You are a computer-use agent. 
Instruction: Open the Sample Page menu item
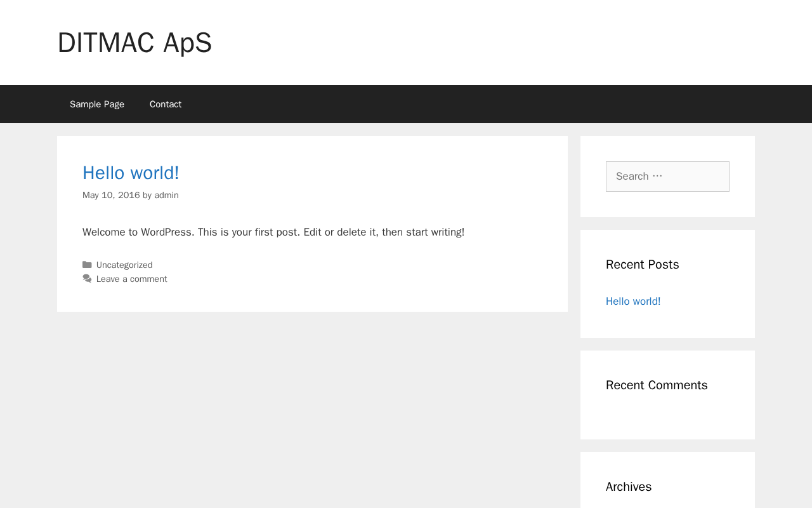97,104
